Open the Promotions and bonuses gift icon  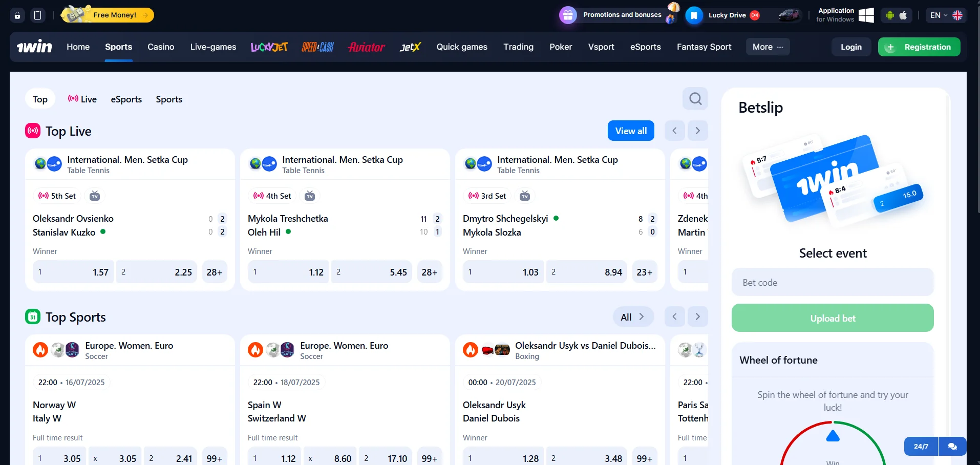coord(568,15)
